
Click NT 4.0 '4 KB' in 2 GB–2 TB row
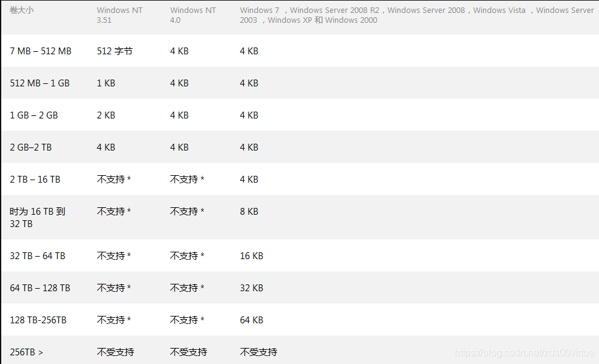point(179,147)
